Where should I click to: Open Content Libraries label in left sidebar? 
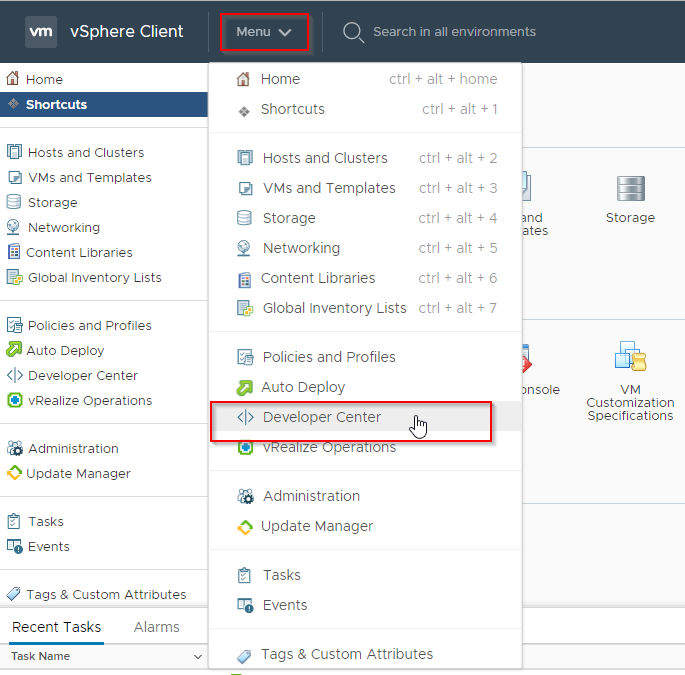(79, 253)
